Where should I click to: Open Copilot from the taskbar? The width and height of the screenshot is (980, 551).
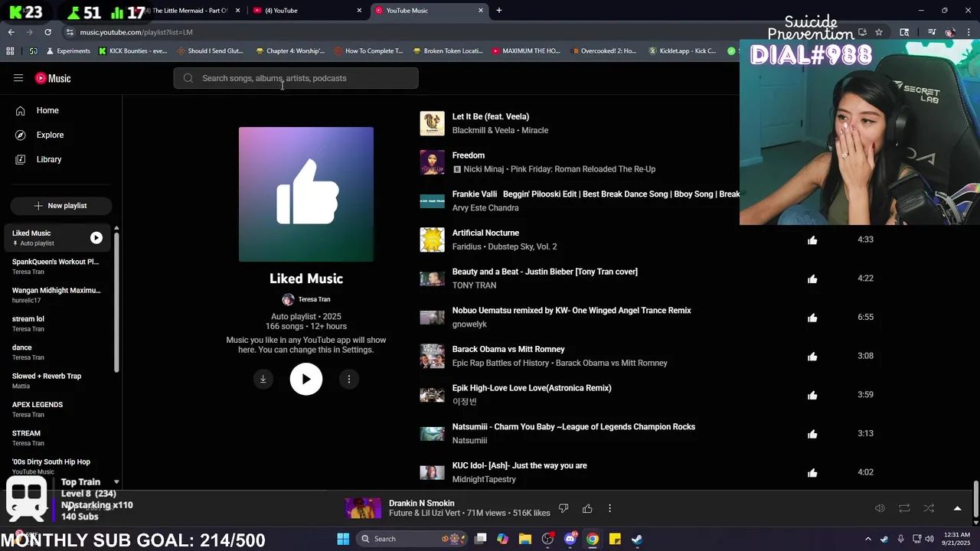point(502,539)
